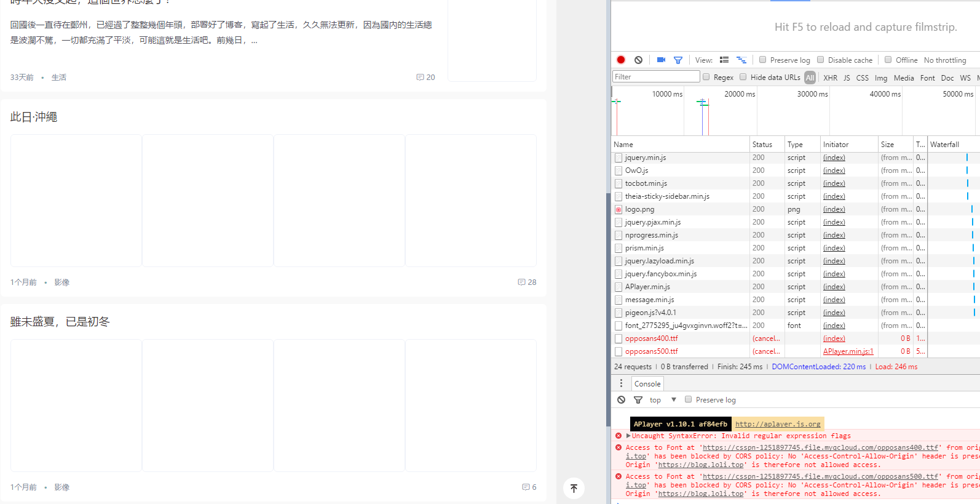The width and height of the screenshot is (980, 504).
Task: Clear the console with the block icon
Action: 622,400
